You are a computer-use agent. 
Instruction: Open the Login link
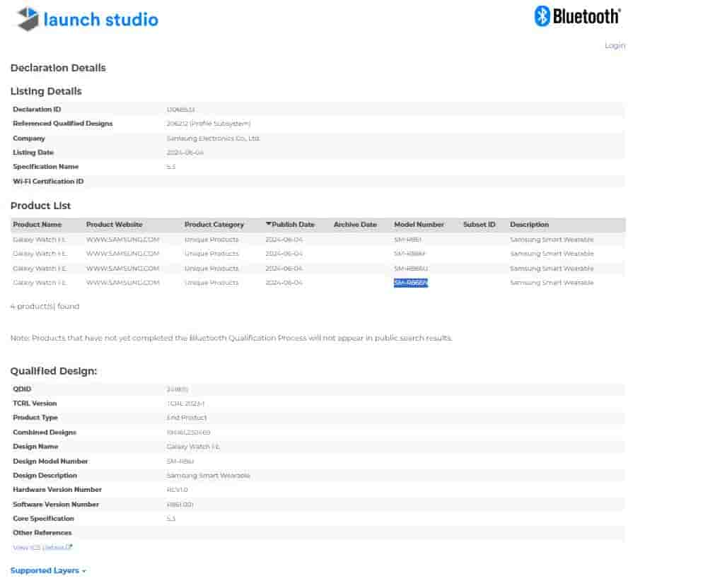[615, 45]
